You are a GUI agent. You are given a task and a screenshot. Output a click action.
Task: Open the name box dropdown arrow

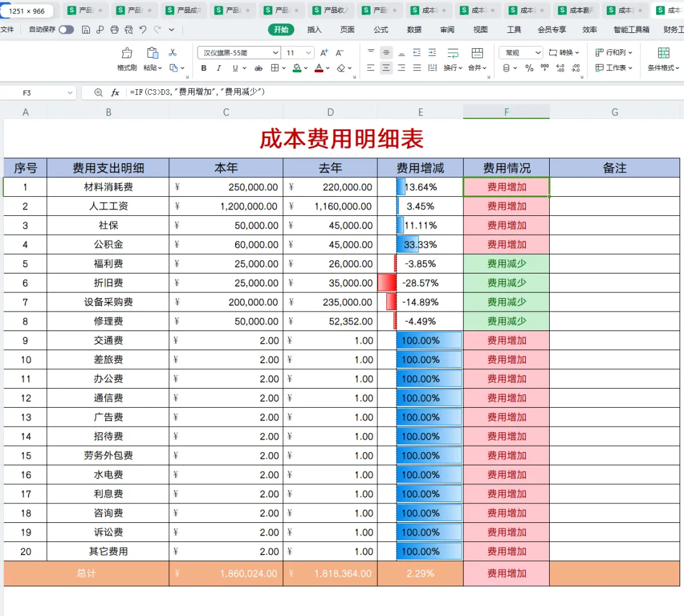click(x=70, y=92)
